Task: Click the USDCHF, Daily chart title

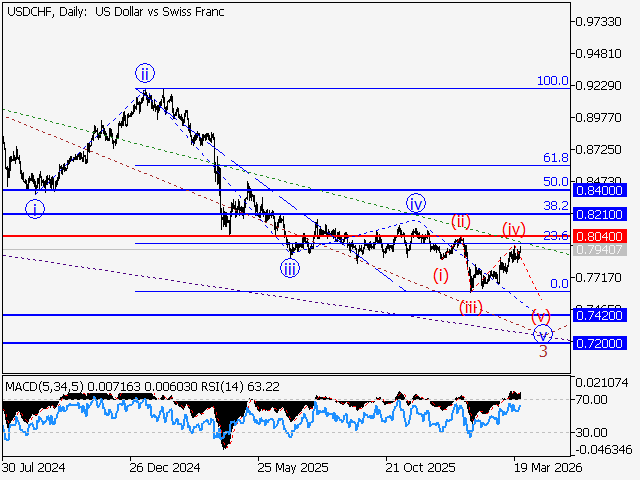Action: tap(114, 10)
